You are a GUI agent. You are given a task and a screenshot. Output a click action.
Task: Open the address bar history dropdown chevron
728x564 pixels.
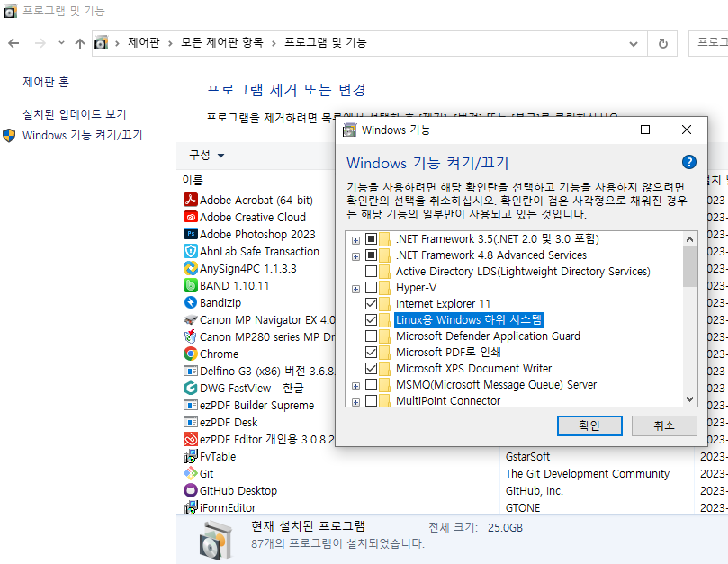click(634, 44)
